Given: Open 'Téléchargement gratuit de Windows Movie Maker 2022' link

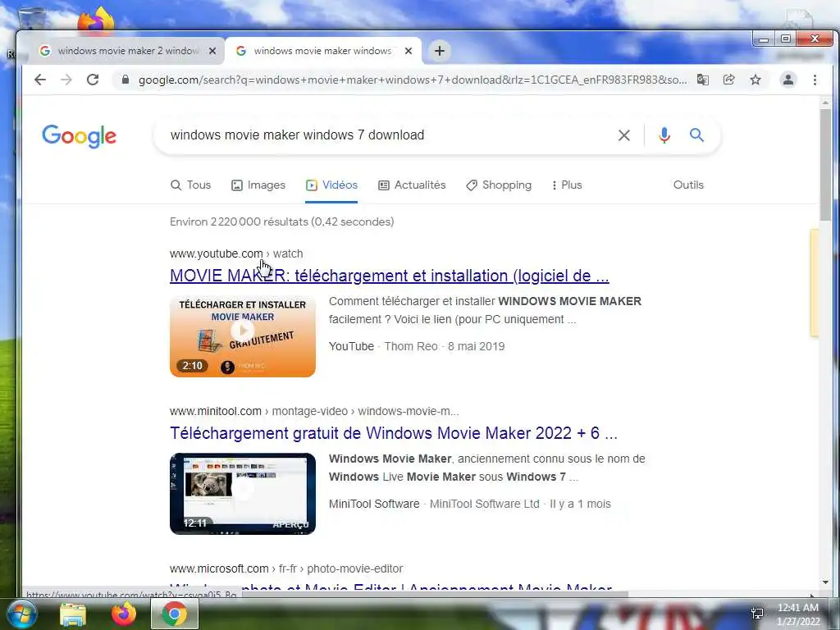Looking at the screenshot, I should (394, 433).
